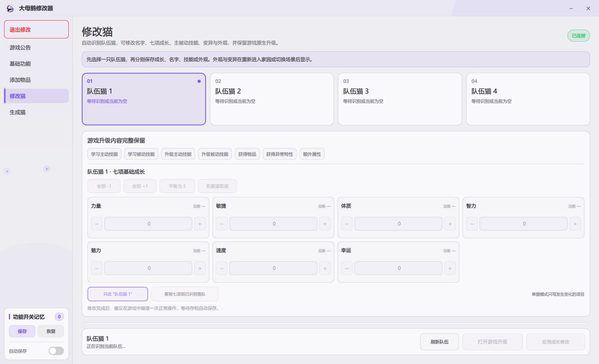Viewport: 599px width, 364px height.
Task: Click the 升级主动技能 tag
Action: pos(178,154)
